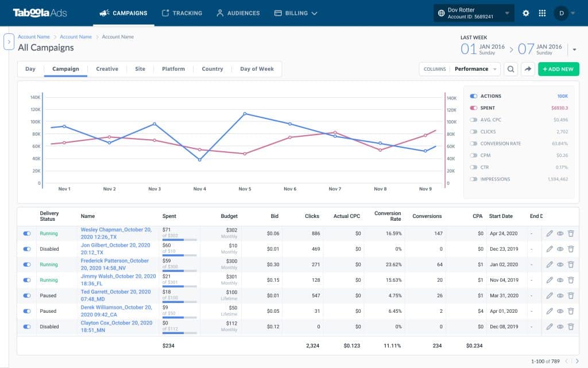Open the date range picker dropdown arrow
Image resolution: width=588 pixels, height=368 pixels.
[574, 49]
